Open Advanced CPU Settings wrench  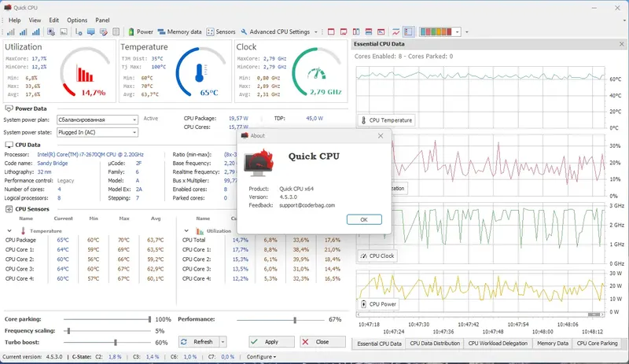[244, 31]
